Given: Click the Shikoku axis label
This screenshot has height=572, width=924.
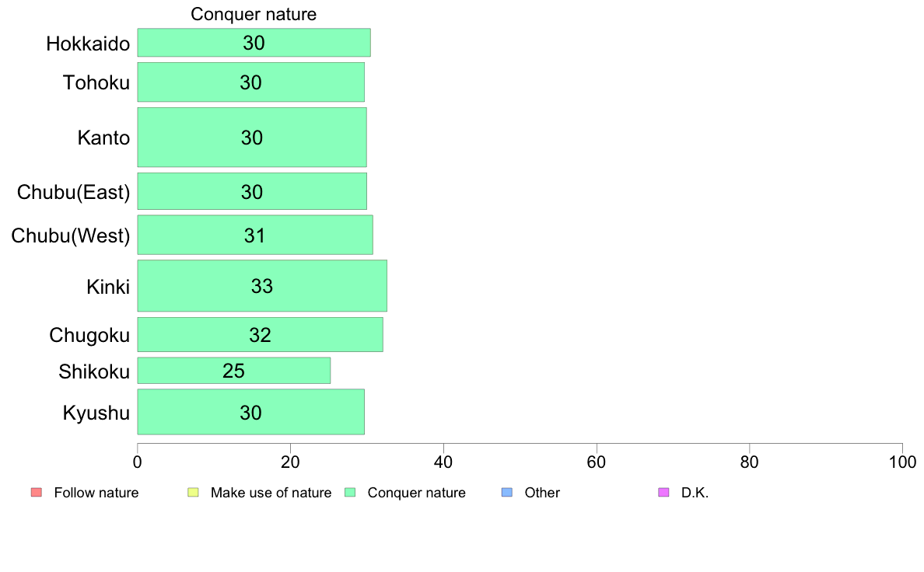Looking at the screenshot, I should (93, 371).
